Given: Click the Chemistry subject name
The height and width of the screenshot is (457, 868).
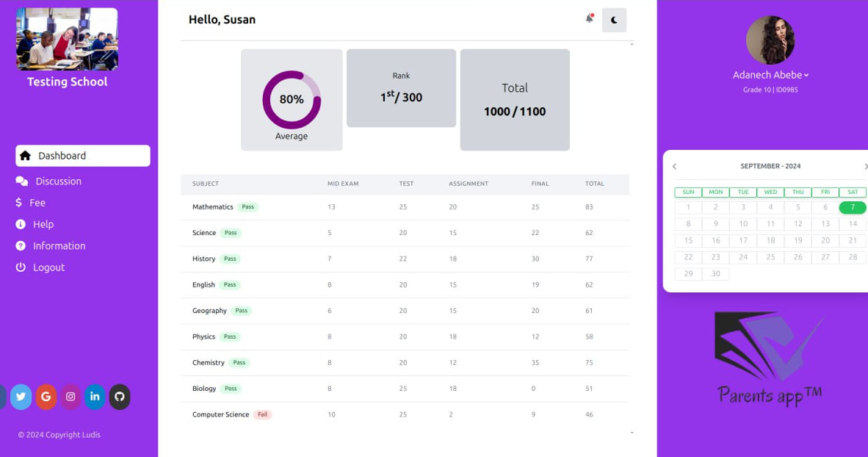Looking at the screenshot, I should tap(208, 363).
